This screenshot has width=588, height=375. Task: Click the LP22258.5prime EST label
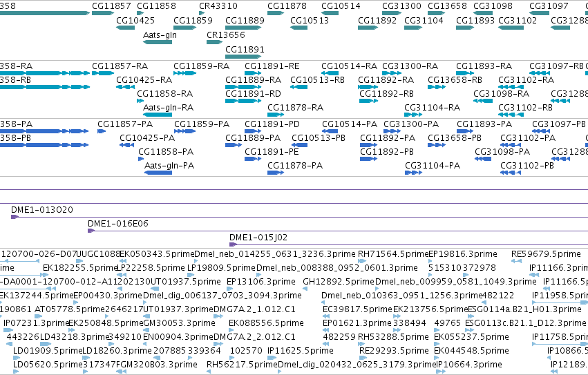[151, 268]
